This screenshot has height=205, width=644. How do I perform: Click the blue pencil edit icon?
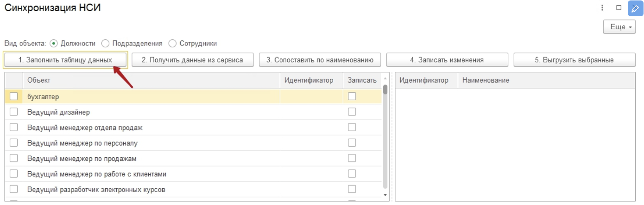pos(634,8)
